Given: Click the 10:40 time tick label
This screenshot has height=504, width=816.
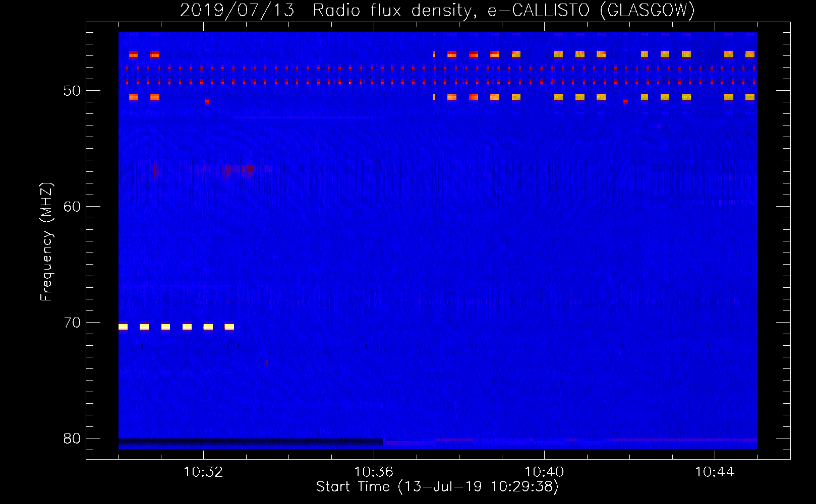Looking at the screenshot, I should point(544,472).
